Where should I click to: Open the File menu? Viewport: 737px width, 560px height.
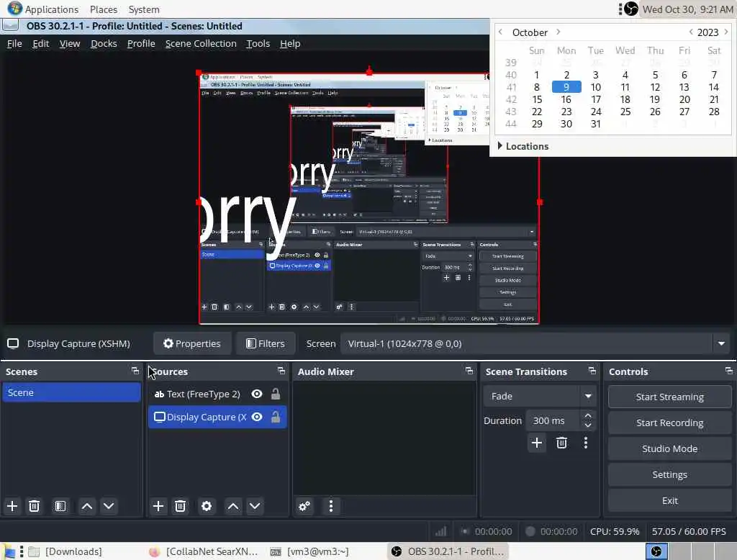(x=14, y=44)
